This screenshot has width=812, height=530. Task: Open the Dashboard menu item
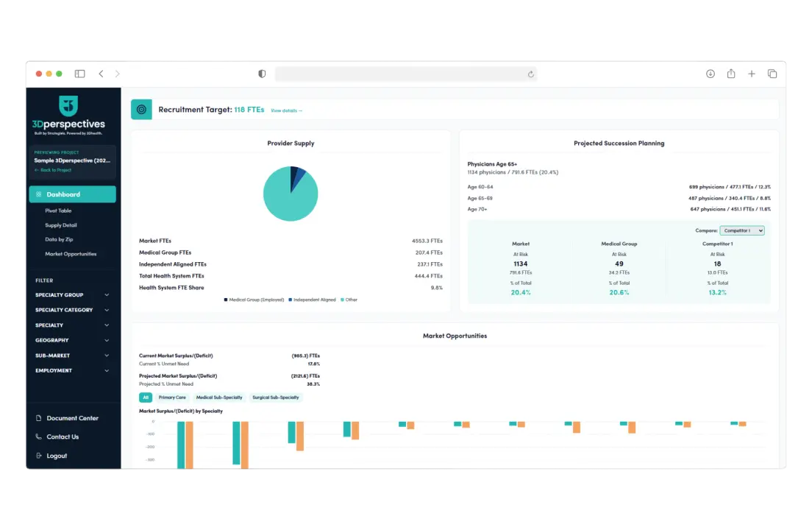point(73,194)
